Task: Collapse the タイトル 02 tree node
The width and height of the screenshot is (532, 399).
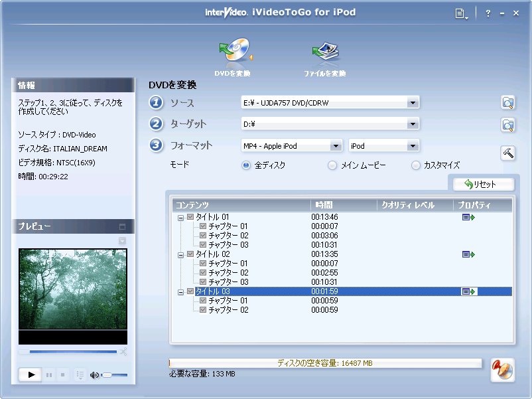Action: point(181,255)
